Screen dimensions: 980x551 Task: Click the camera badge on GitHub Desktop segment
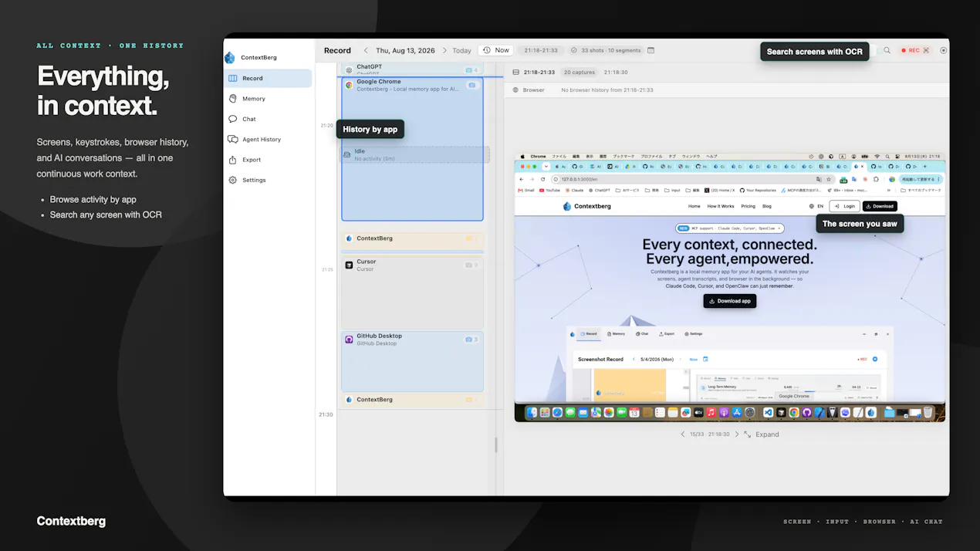[x=471, y=340]
